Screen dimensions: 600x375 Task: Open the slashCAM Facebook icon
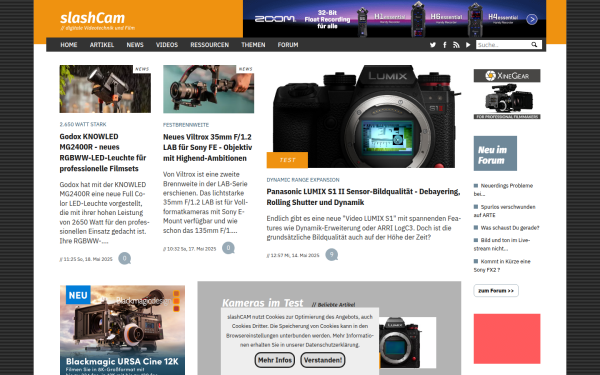coord(445,45)
